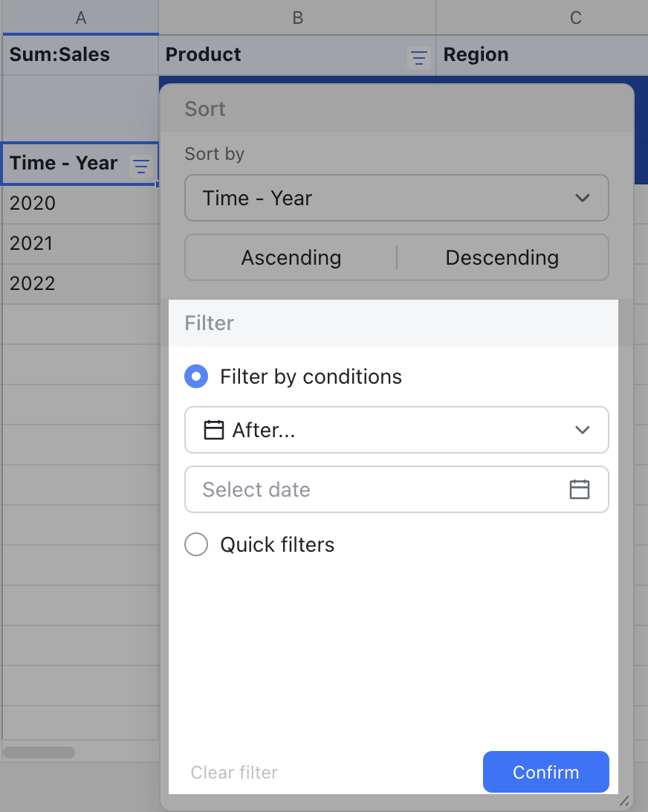Click the horizontal scrollbar at the bottom
Viewport: 648px width, 812px height.
40,753
